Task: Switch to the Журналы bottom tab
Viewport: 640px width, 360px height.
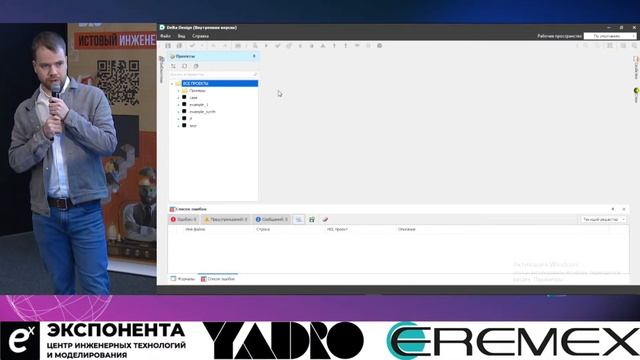Action: 183,279
